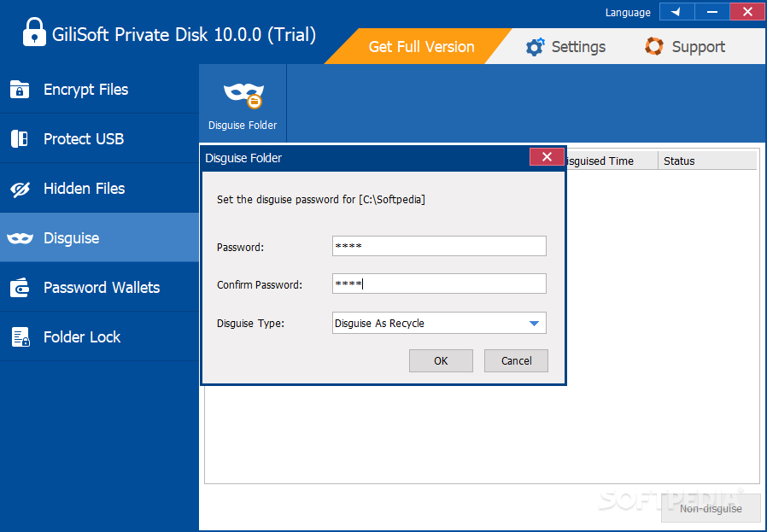Click the Support lifebuoy icon
This screenshot has width=767, height=532.
point(654,46)
